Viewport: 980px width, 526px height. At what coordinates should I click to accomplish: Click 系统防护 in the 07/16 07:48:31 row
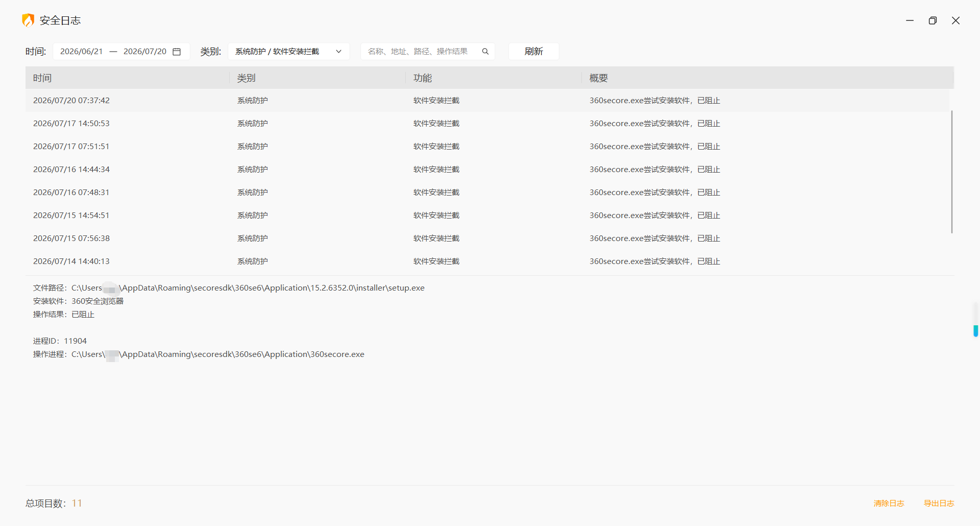coord(253,193)
